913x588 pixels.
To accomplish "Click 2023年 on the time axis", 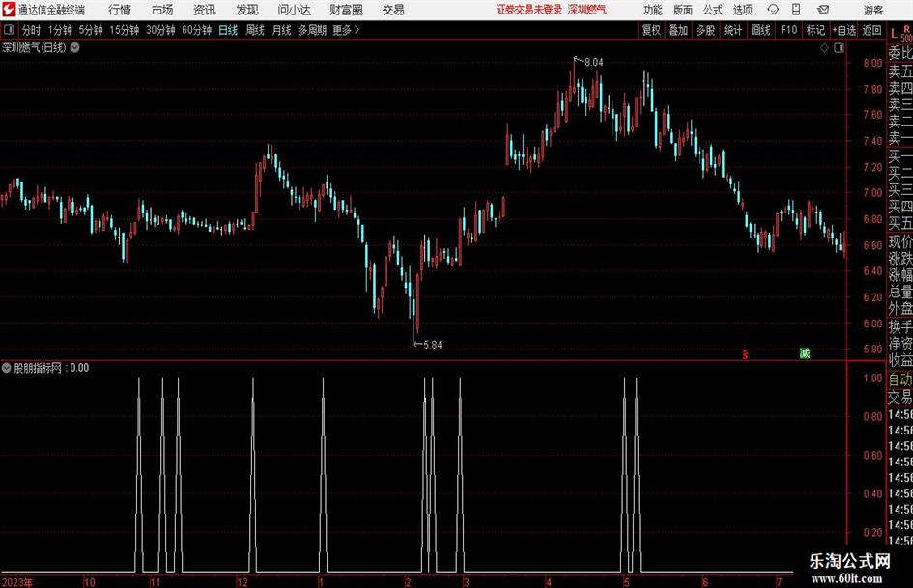I will [x=17, y=582].
